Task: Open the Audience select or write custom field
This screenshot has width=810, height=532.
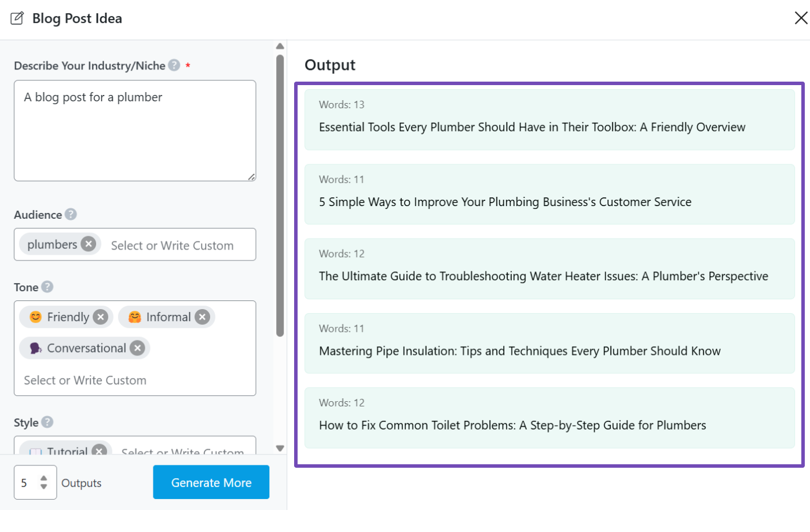Action: pyautogui.click(x=173, y=245)
